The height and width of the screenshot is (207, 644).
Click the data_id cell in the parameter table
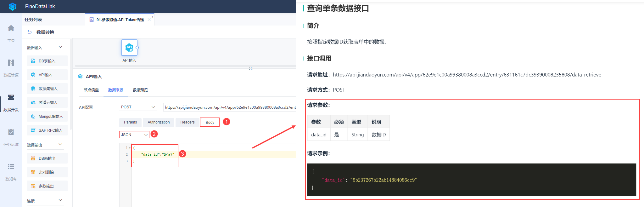pos(319,135)
